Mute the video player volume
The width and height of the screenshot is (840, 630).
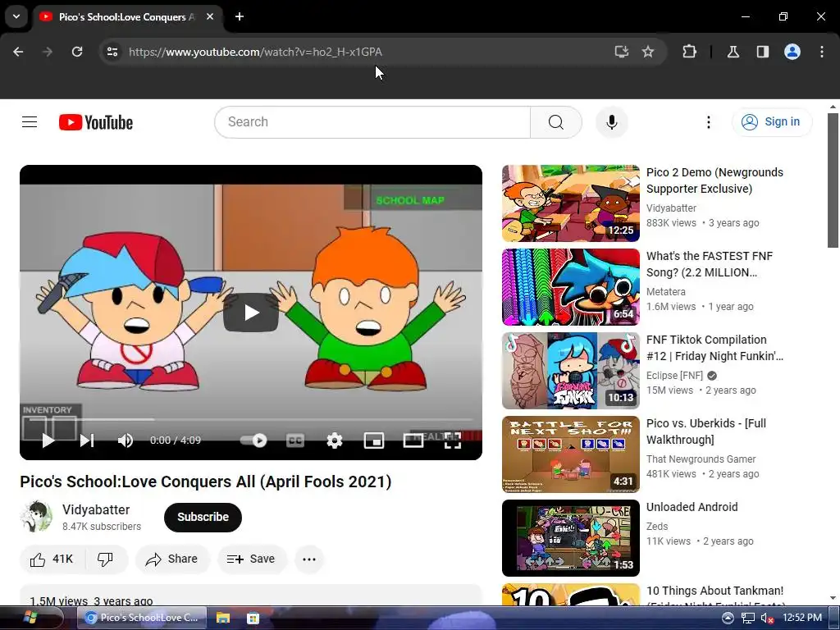tap(126, 441)
